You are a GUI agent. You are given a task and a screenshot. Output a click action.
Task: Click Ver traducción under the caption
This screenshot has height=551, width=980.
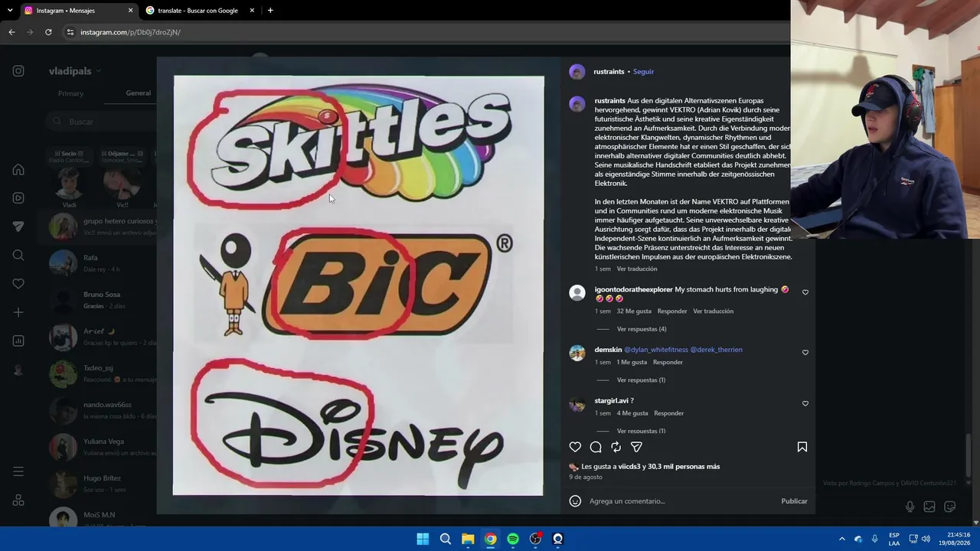click(637, 269)
